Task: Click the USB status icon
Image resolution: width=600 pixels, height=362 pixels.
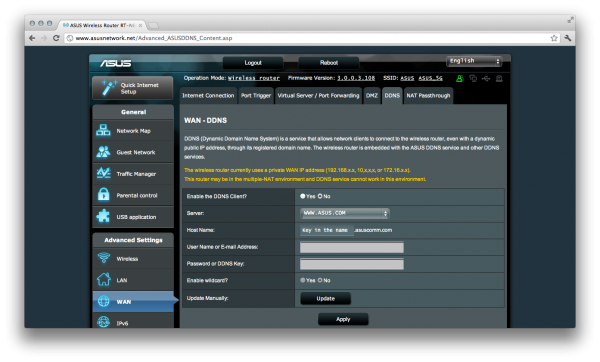Action: [486, 78]
